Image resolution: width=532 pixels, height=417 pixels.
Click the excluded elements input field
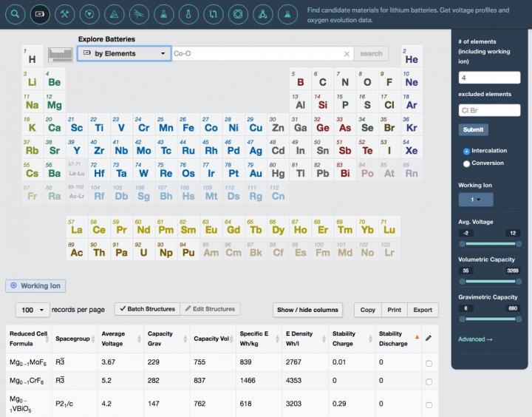pos(489,110)
